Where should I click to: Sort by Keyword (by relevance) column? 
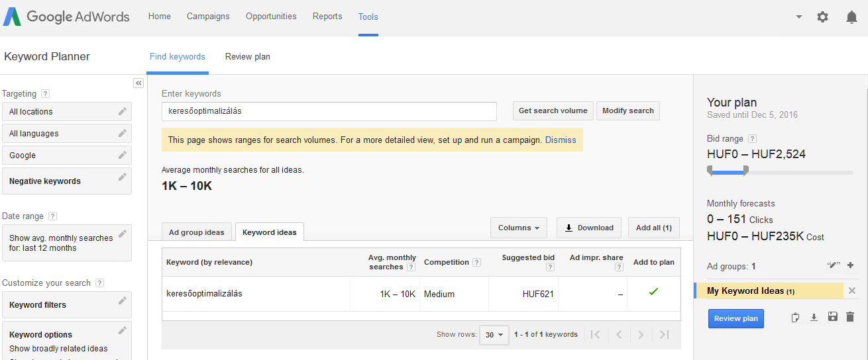[x=209, y=262]
